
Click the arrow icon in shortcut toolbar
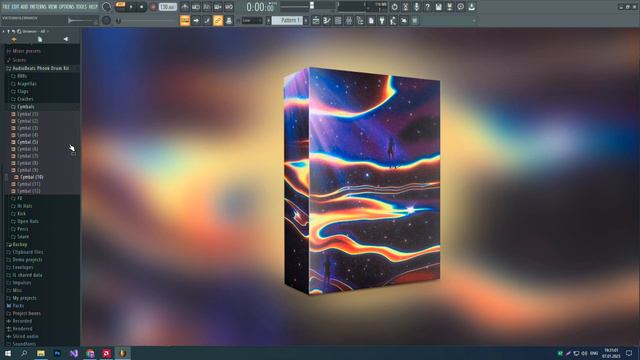tap(196, 20)
